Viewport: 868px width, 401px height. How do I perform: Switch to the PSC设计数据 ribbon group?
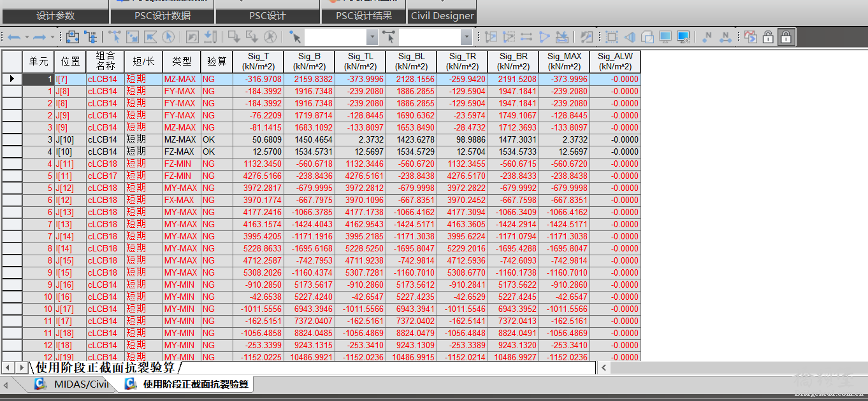click(x=163, y=16)
